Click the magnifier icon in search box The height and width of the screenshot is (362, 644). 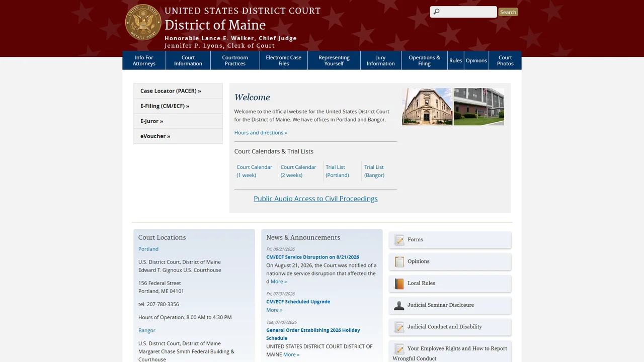click(x=437, y=12)
